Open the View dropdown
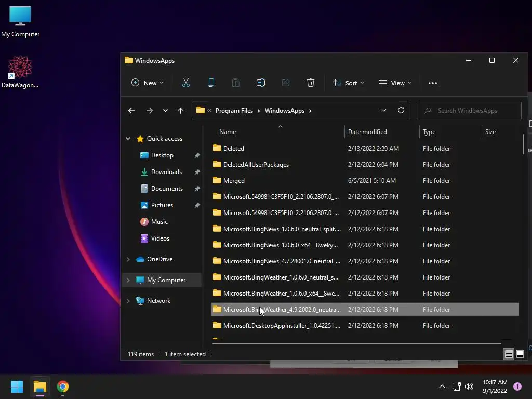 point(395,83)
